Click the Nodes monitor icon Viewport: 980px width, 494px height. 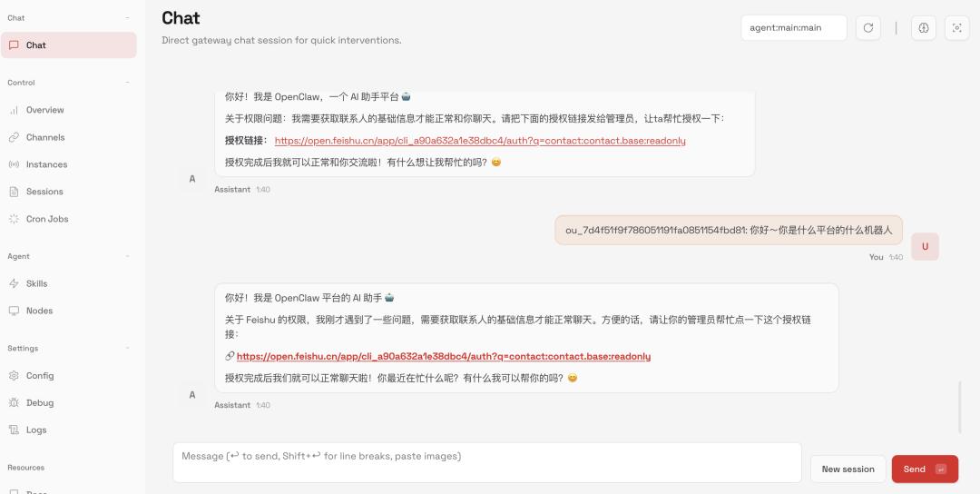pos(14,311)
